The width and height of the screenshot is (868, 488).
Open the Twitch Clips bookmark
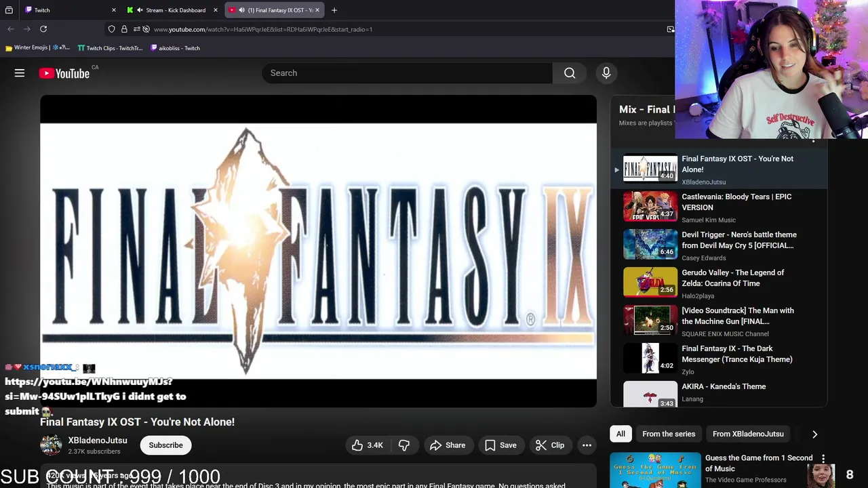(x=110, y=48)
